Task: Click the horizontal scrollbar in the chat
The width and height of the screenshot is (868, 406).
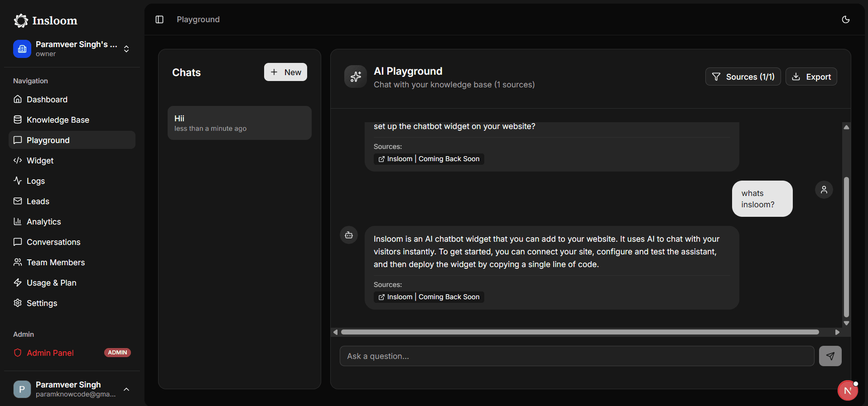Action: click(580, 332)
